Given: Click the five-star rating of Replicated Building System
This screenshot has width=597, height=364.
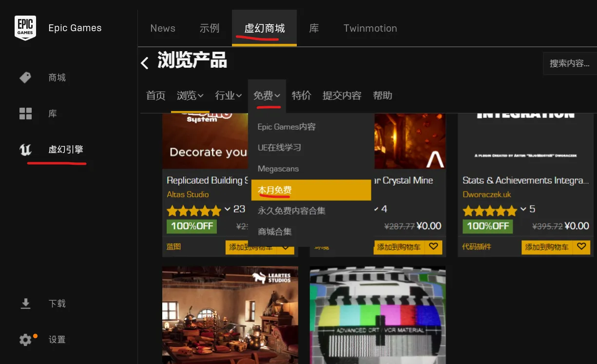Looking at the screenshot, I should pyautogui.click(x=194, y=211).
